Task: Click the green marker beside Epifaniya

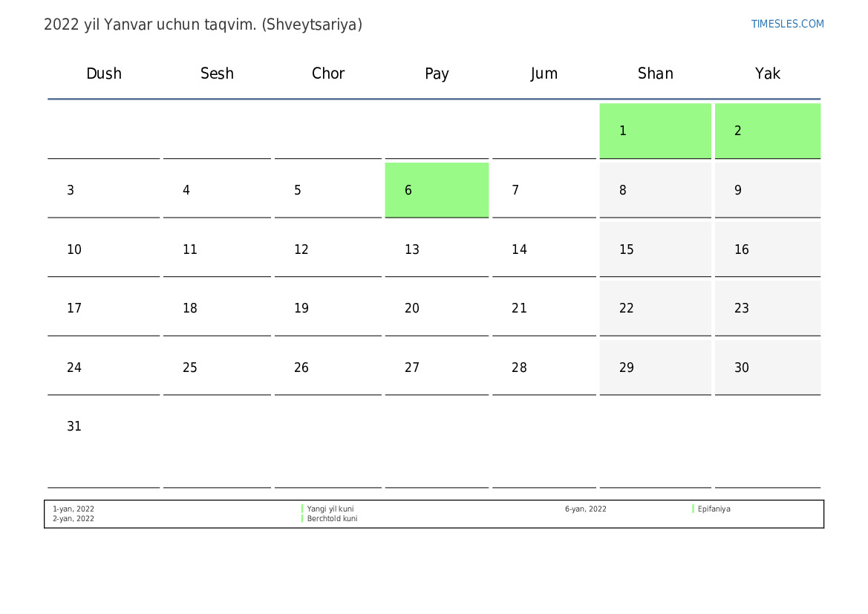Action: pyautogui.click(x=693, y=509)
